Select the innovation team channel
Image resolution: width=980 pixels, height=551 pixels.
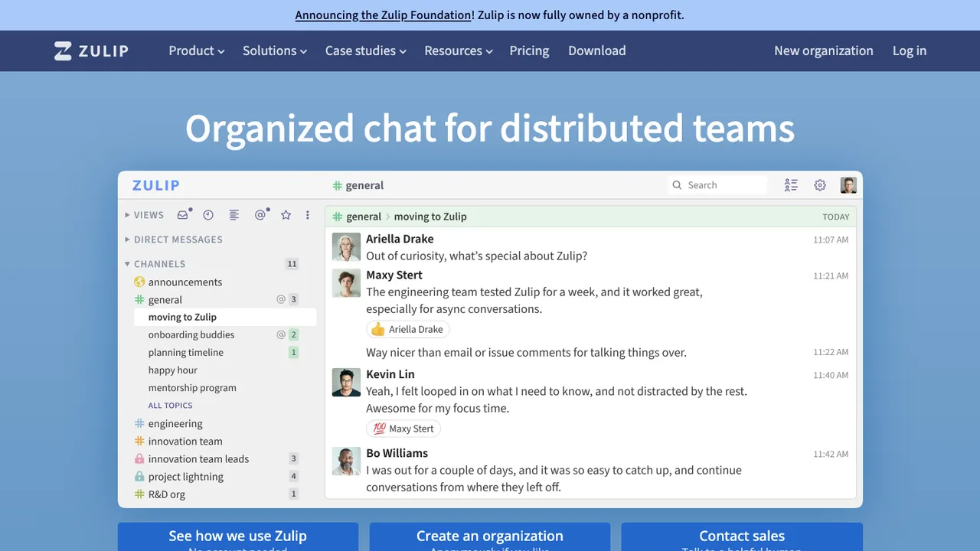(185, 442)
